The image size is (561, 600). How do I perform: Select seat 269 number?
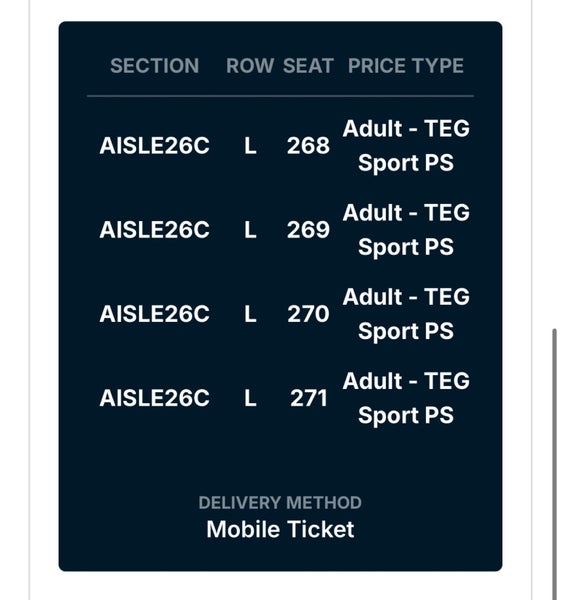308,230
